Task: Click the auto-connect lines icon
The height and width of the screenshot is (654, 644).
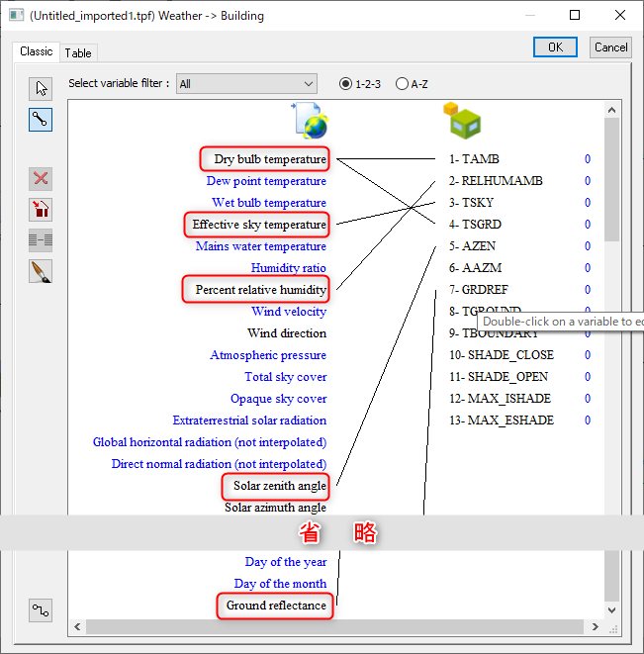Action: 41,240
